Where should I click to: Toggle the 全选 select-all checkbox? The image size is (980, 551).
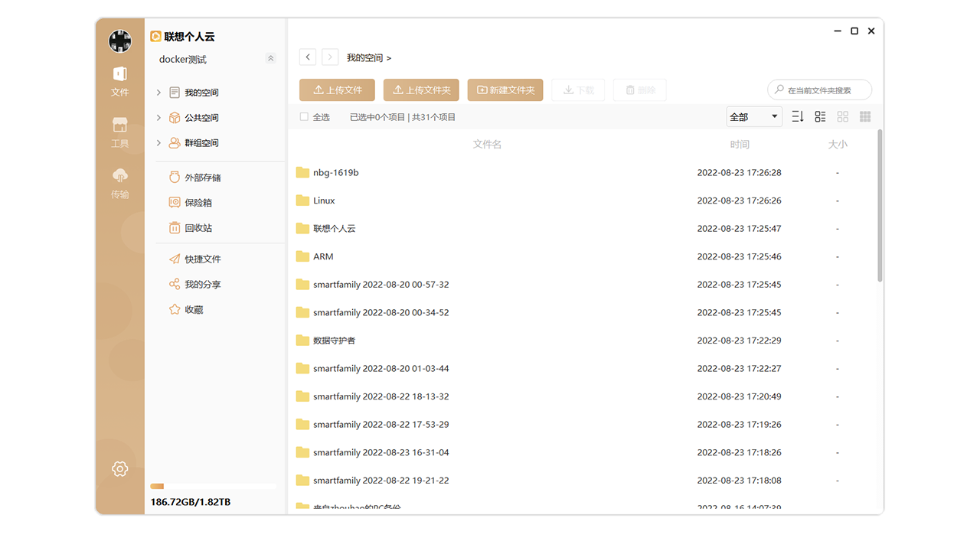click(304, 117)
